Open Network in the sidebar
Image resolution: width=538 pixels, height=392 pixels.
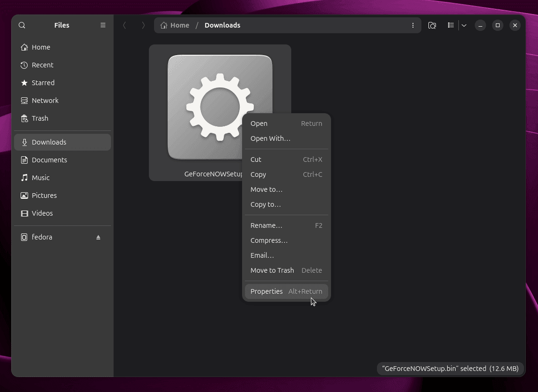tap(62, 101)
